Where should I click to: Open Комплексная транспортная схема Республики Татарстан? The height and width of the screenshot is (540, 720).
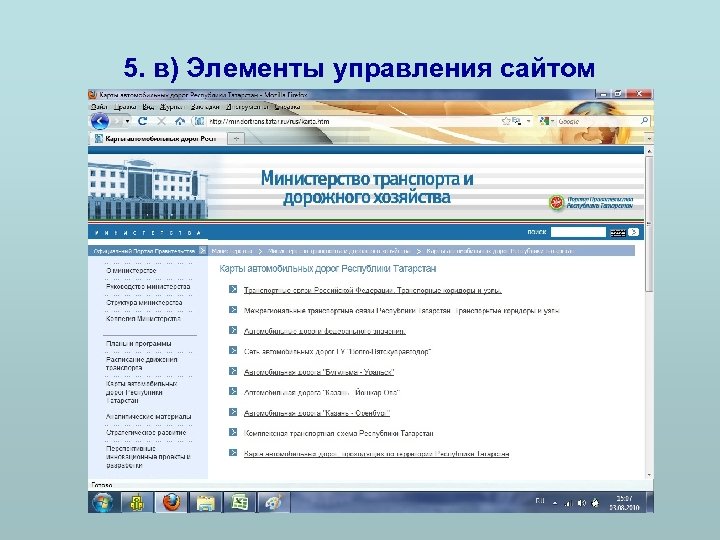pyautogui.click(x=338, y=433)
